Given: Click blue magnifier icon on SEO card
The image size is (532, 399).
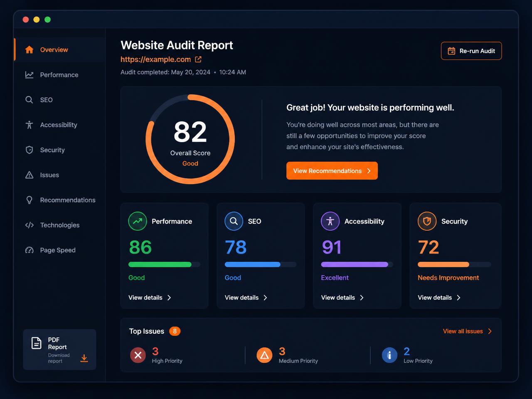Looking at the screenshot, I should [x=234, y=221].
